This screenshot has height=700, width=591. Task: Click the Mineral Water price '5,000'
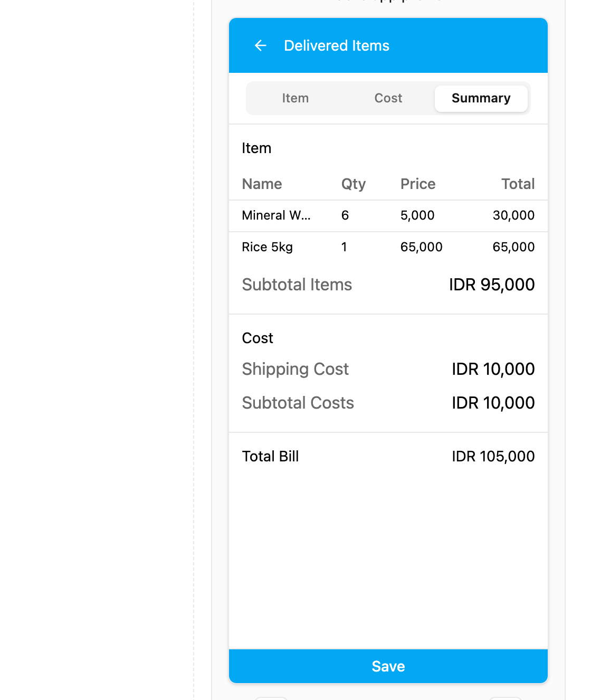tap(417, 215)
